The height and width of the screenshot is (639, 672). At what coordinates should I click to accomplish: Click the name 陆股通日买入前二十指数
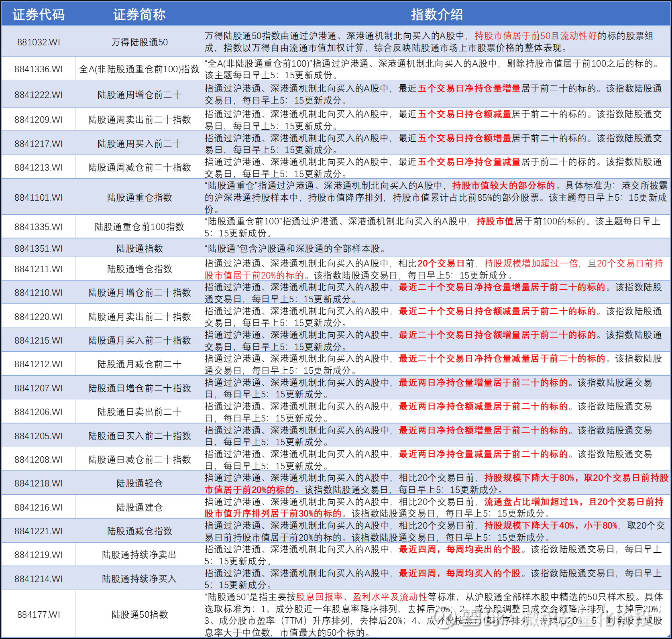[139, 436]
